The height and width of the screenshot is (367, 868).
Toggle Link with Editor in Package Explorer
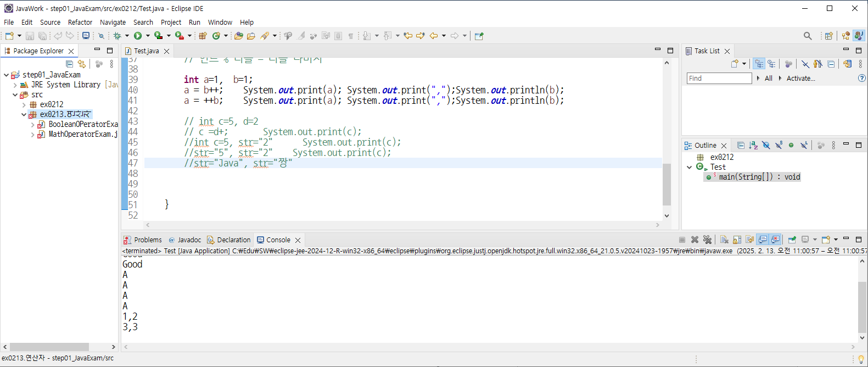(82, 64)
